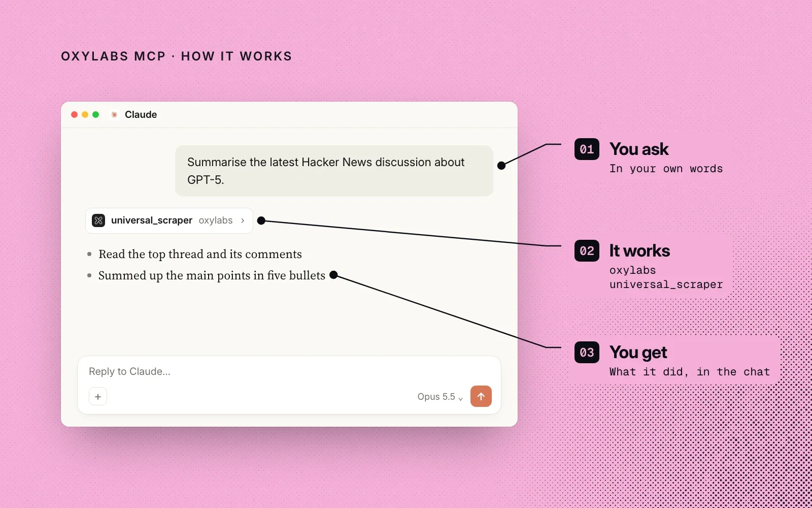Open the plus attachment menu

coord(98,396)
